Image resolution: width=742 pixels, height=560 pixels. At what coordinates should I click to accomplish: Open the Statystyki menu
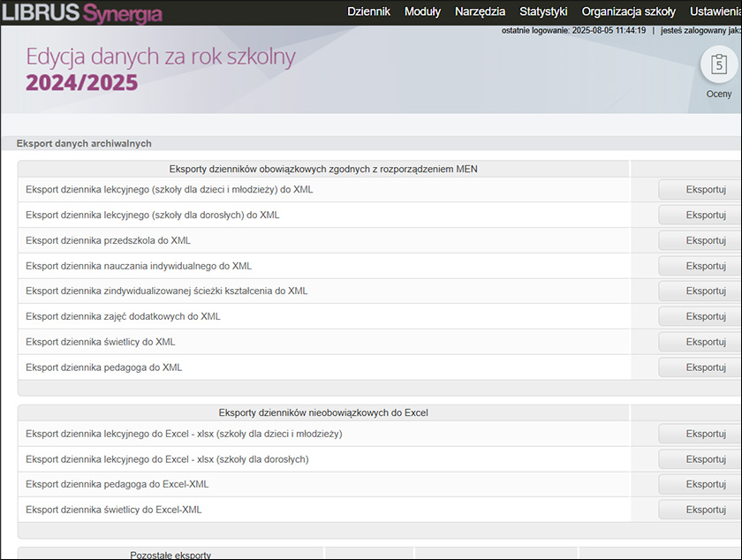coord(543,11)
